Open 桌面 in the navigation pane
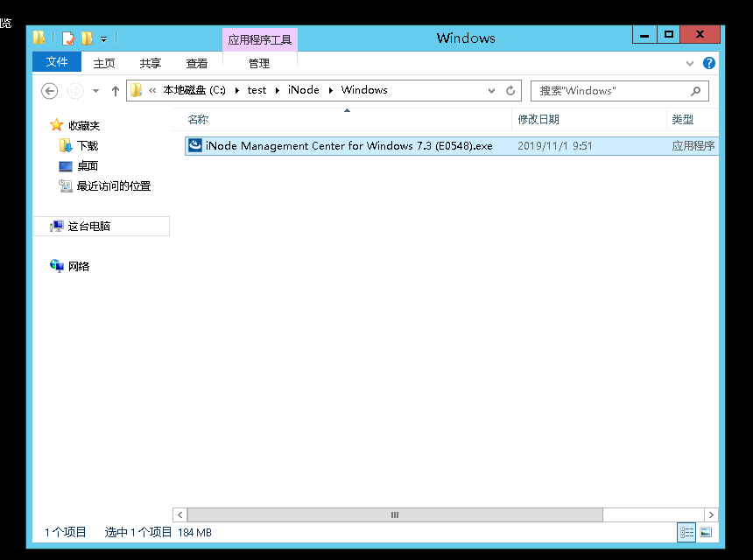Image resolution: width=753 pixels, height=560 pixels. 88,166
